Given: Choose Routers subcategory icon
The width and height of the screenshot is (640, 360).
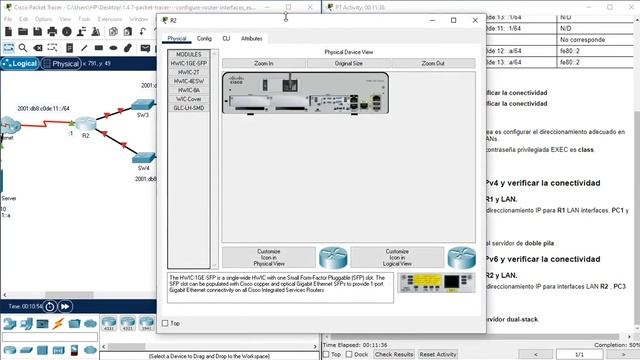Looking at the screenshot, I should [x=10, y=350].
